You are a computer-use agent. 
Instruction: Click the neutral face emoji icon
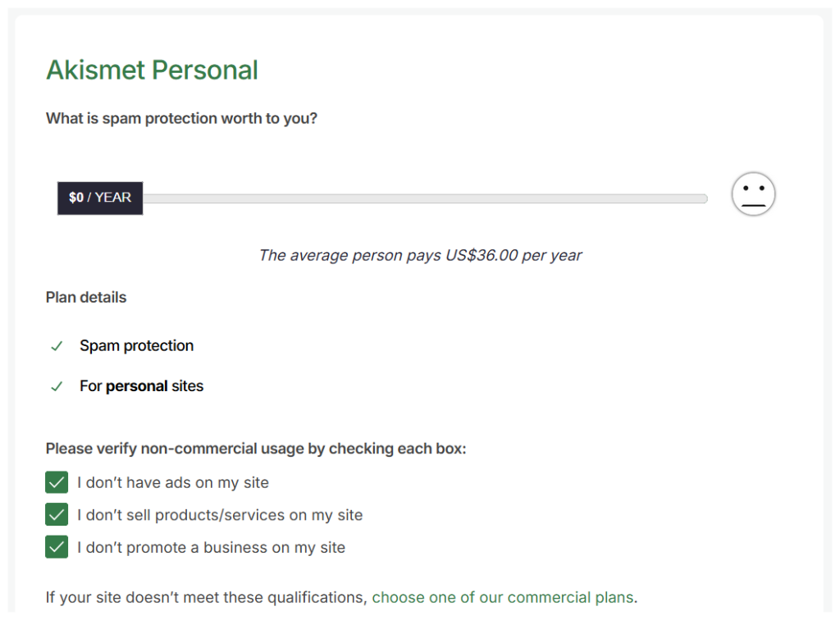[x=753, y=194]
